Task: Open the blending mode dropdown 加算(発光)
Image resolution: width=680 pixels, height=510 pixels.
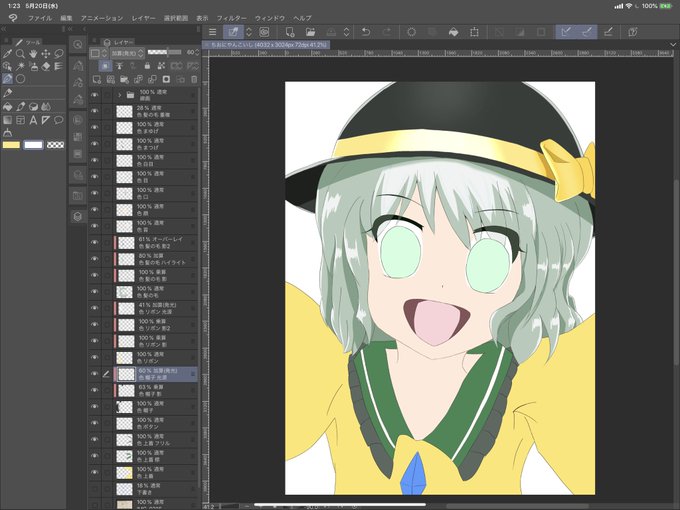Action: click(x=126, y=53)
